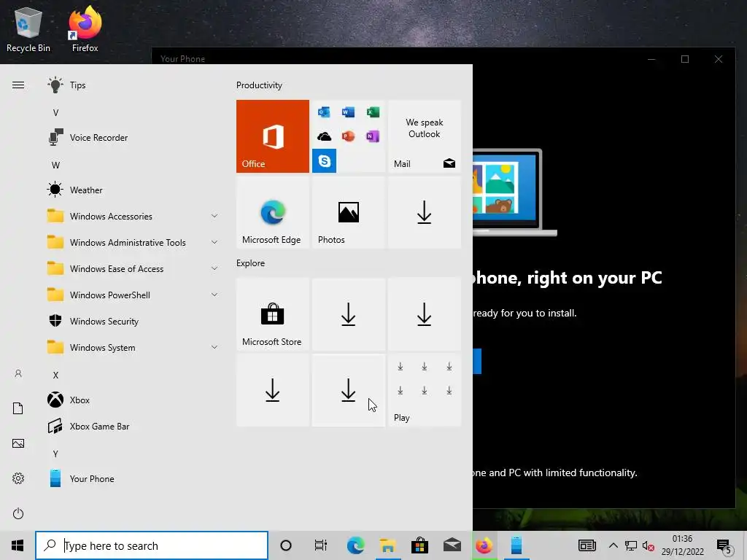Open the Microsoft Edge tile
The width and height of the screenshot is (747, 560).
click(273, 212)
